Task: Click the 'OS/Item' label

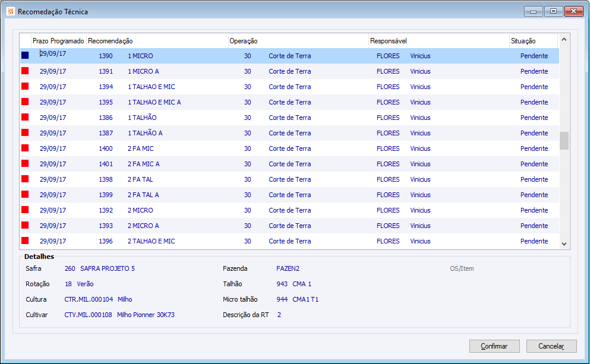Action: coord(462,268)
